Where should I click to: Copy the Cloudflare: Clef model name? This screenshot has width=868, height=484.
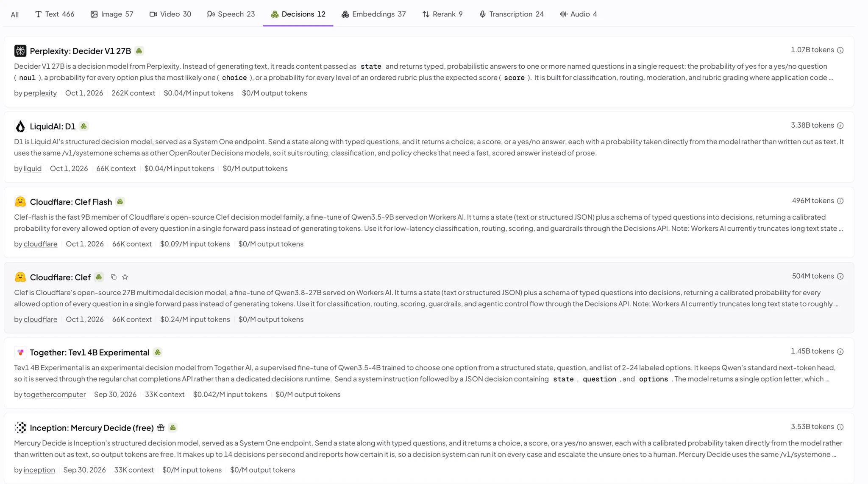click(114, 277)
